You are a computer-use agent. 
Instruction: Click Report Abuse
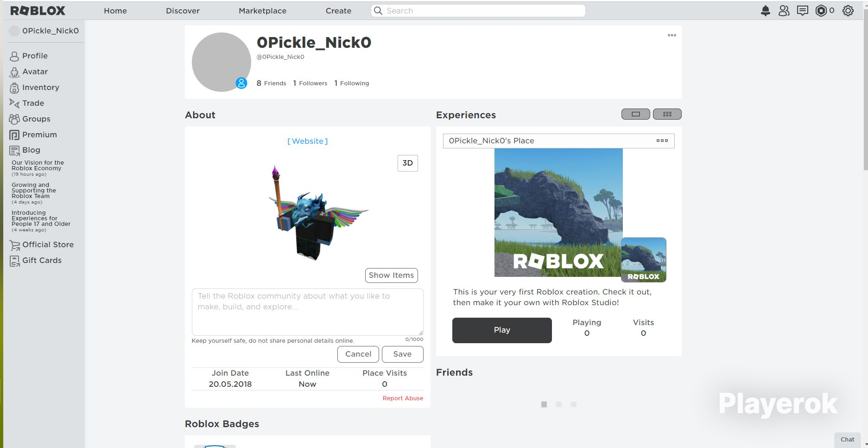click(403, 398)
